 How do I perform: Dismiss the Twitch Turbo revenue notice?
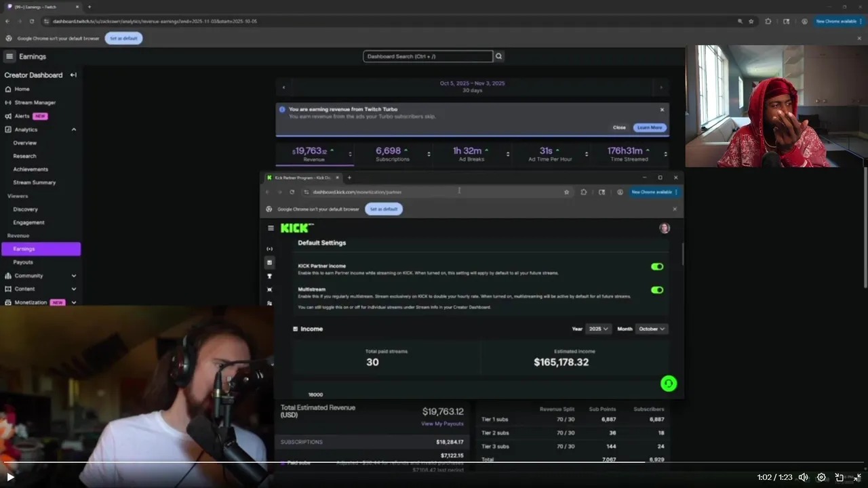tap(662, 109)
